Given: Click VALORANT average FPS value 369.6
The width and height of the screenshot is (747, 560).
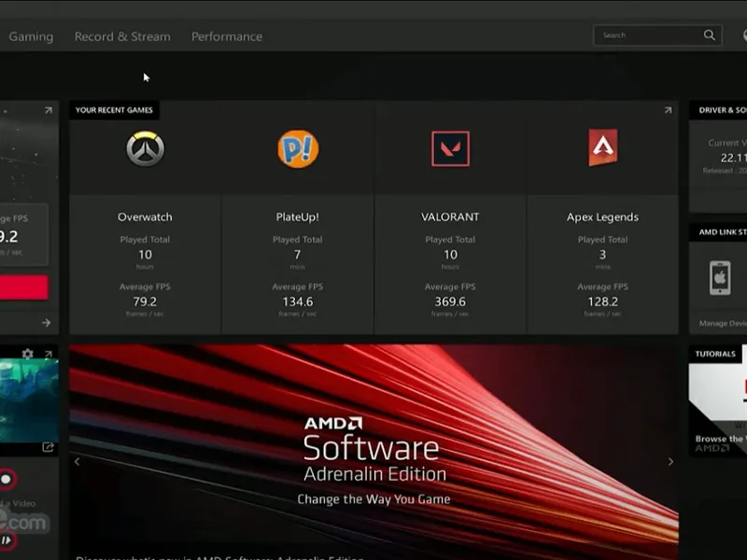Looking at the screenshot, I should click(450, 301).
